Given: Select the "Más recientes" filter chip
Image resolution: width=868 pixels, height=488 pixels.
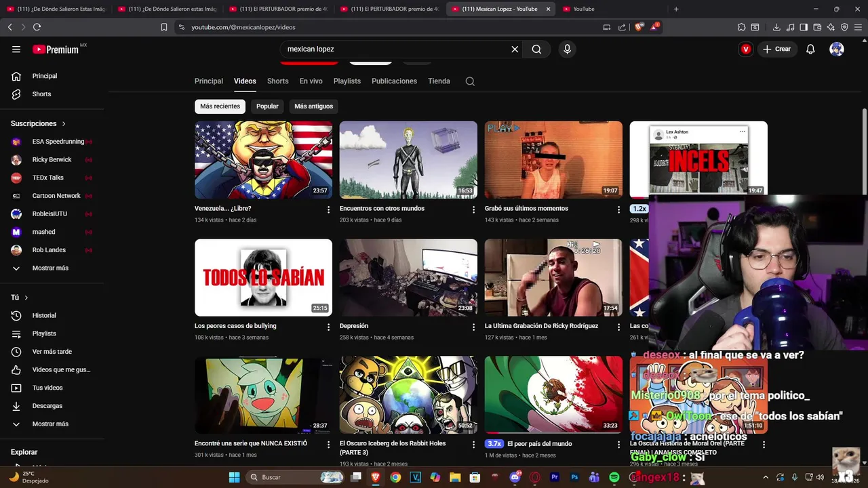Looking at the screenshot, I should tap(220, 106).
